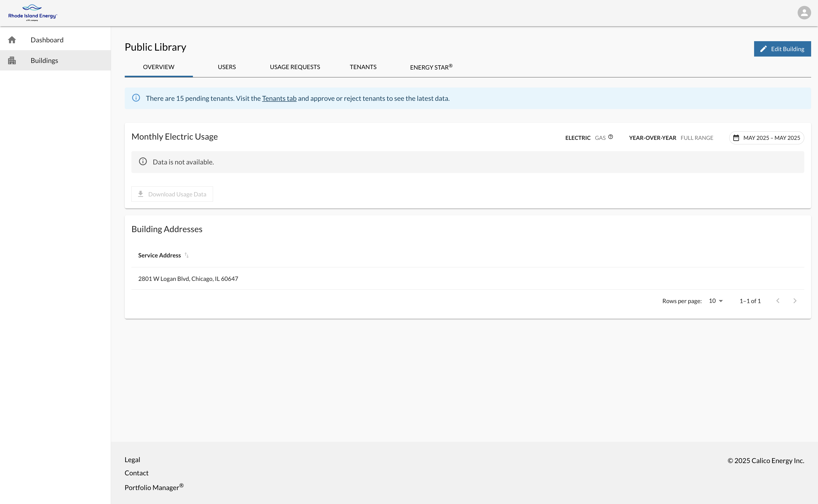Follow the Tenants tab link in banner
The height and width of the screenshot is (504, 818).
[x=279, y=98]
